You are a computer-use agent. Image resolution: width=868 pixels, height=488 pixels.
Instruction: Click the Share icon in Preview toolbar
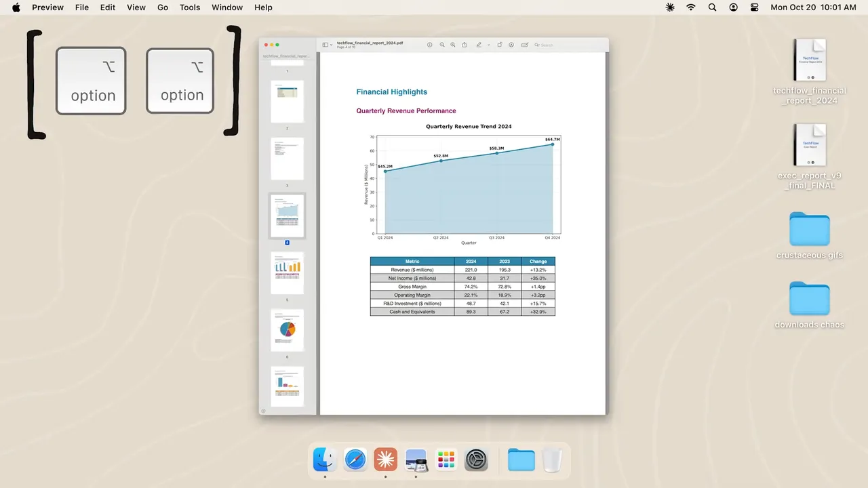[x=465, y=45]
